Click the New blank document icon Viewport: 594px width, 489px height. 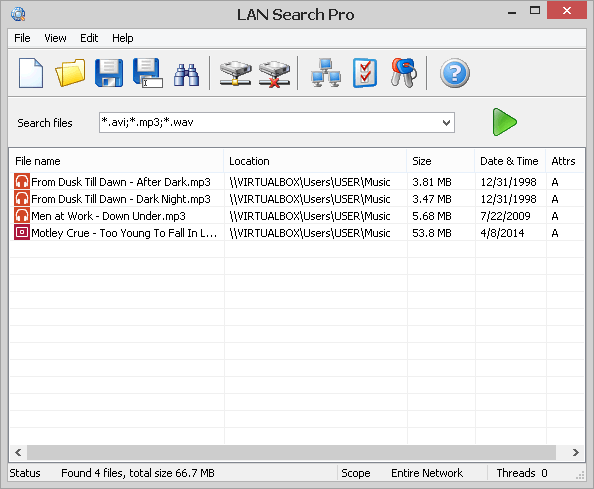(x=31, y=73)
